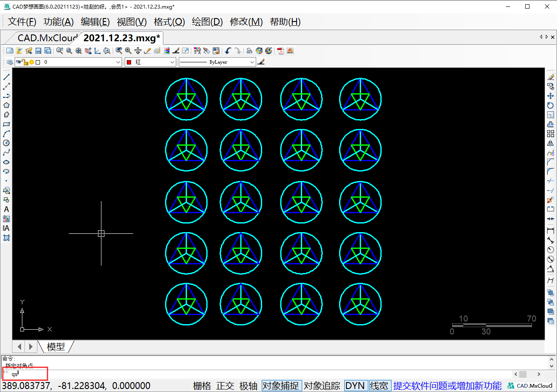Select the Spline curve tool

click(x=6, y=153)
